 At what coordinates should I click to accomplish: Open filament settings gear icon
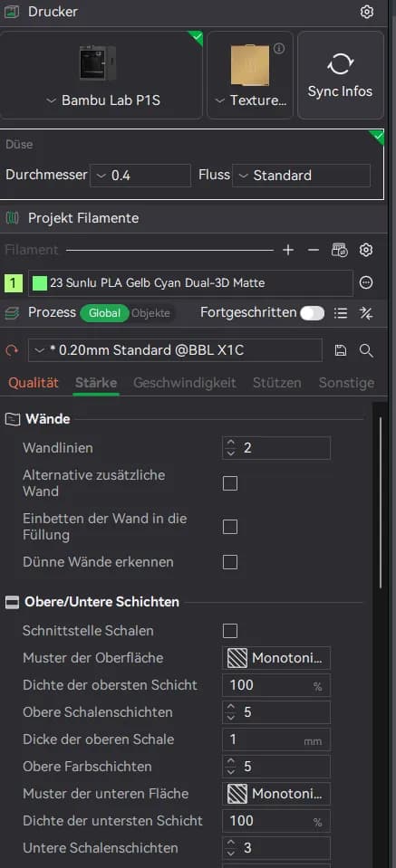(x=365, y=250)
